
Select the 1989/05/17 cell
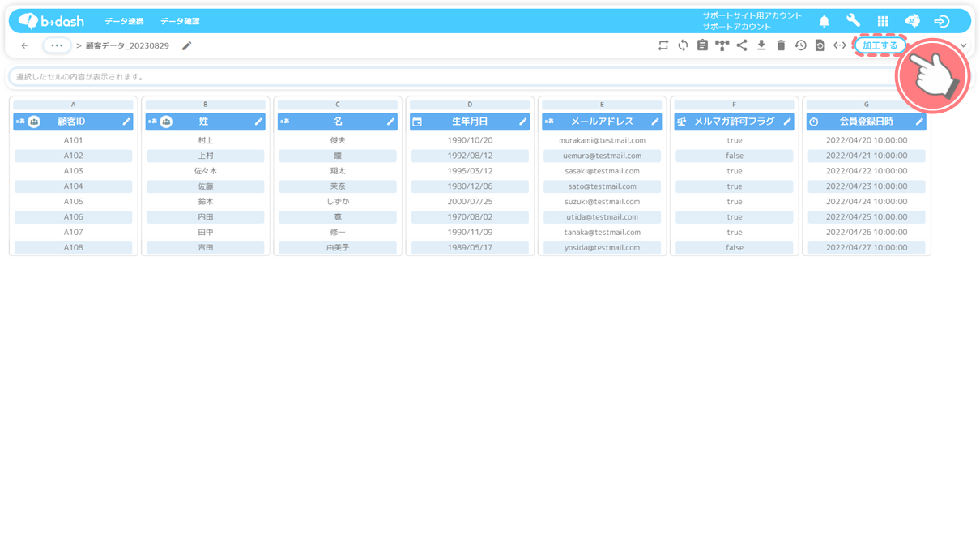coord(470,248)
